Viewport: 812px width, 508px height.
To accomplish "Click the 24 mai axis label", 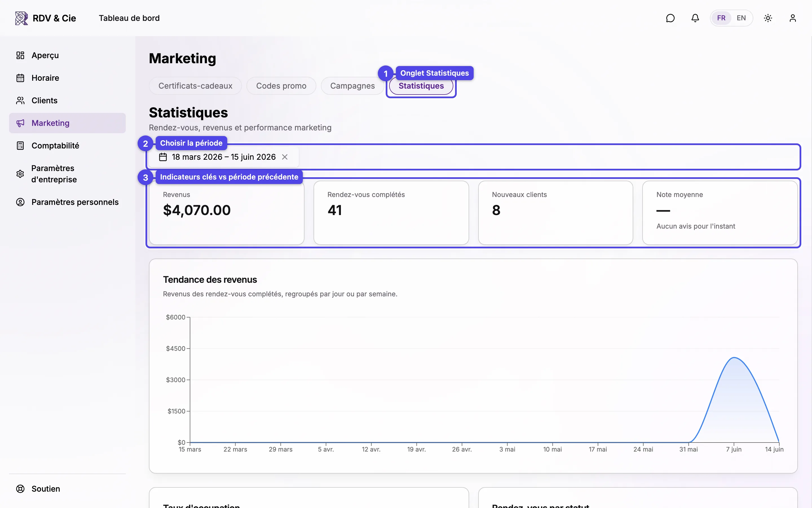I will [643, 449].
